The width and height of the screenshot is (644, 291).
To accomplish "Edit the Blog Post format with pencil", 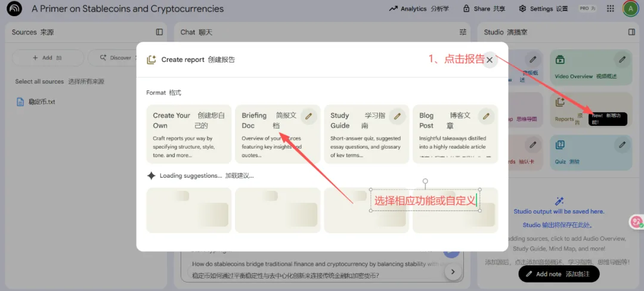I will click(x=487, y=116).
